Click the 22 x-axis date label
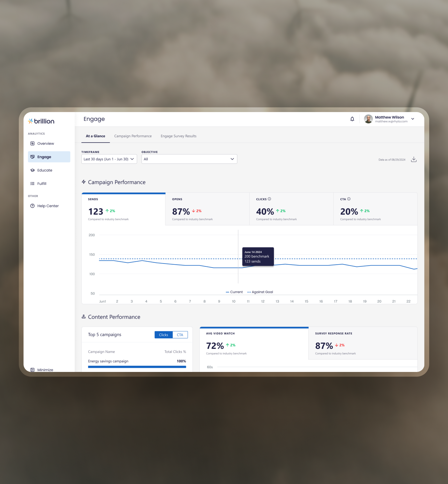The image size is (448, 484). click(408, 301)
